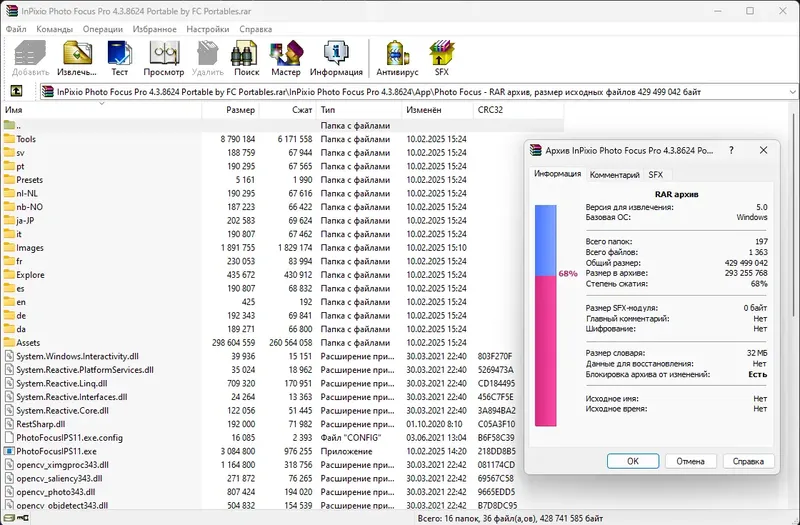Sort by the Имя column header

(x=102, y=110)
